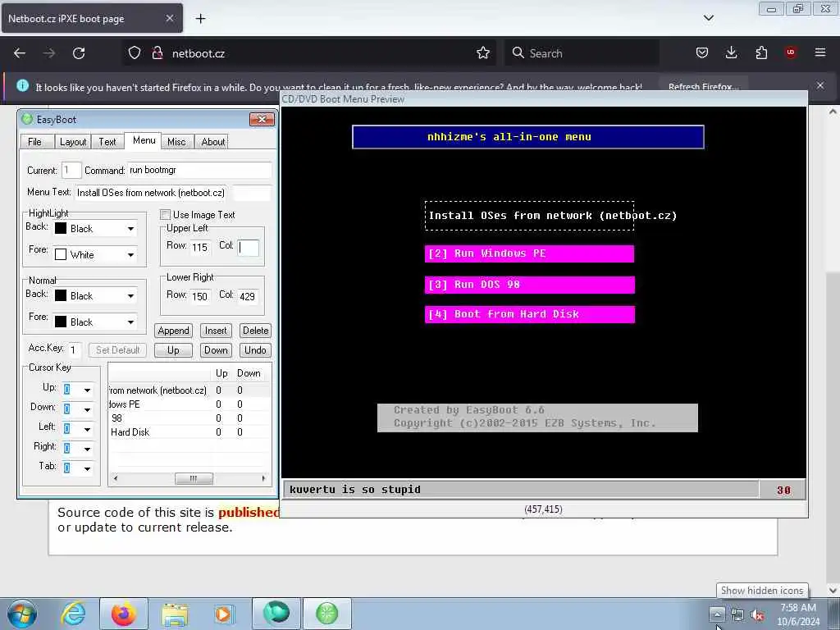Screen dimensions: 840x630
Task: Dismiss the Firefox refresh notification bar
Action: [819, 85]
